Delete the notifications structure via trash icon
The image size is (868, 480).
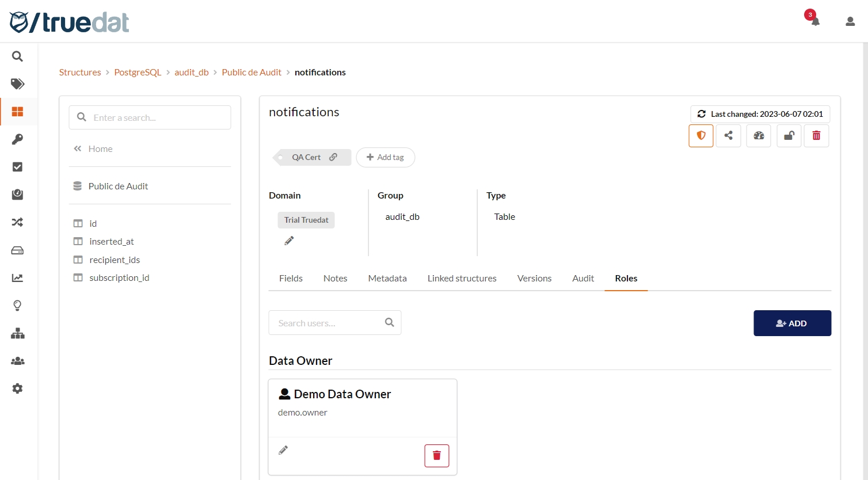point(816,136)
